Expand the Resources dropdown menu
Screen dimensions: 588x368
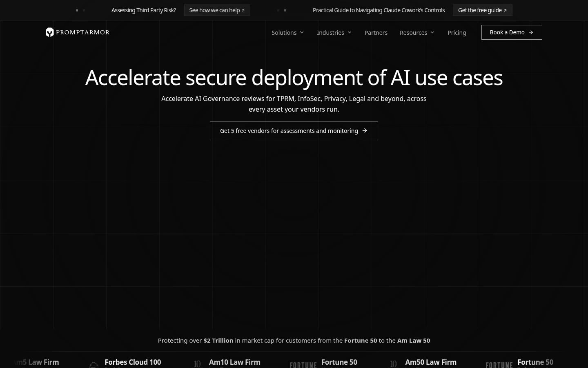[x=417, y=33]
